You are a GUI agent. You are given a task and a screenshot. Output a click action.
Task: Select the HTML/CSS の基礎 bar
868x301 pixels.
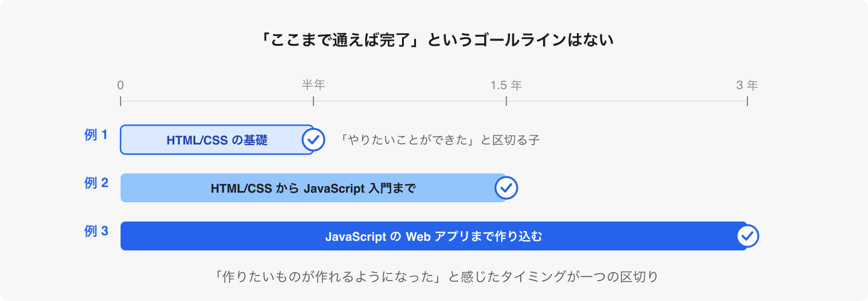coord(217,140)
